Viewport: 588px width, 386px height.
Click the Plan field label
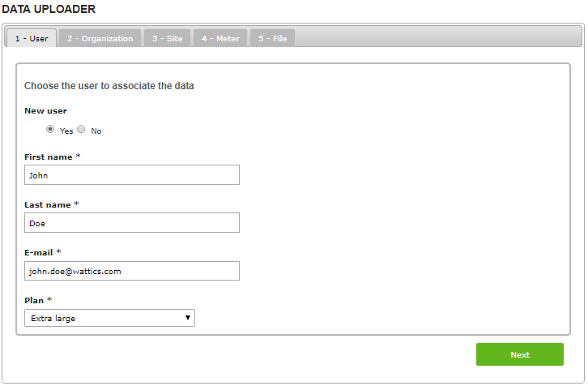click(33, 301)
